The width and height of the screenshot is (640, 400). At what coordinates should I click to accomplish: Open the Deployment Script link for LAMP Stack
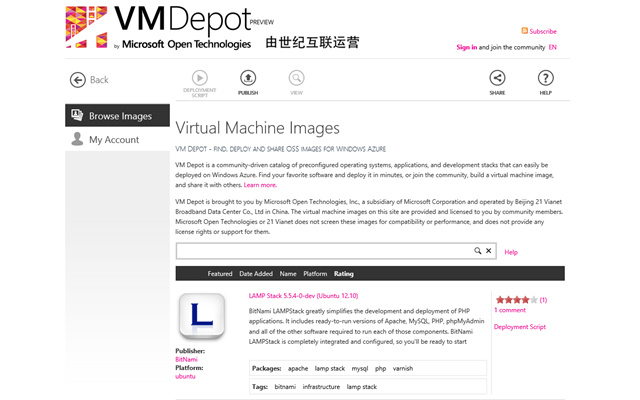click(x=520, y=327)
